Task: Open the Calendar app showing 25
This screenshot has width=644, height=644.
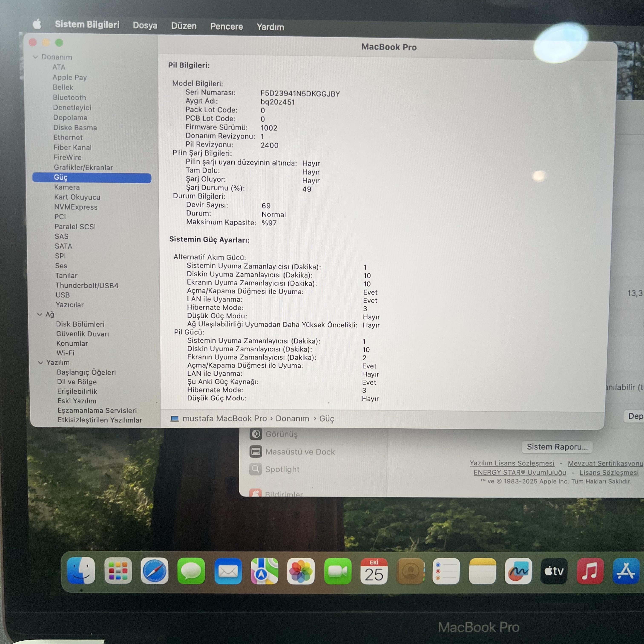Action: coord(374,571)
